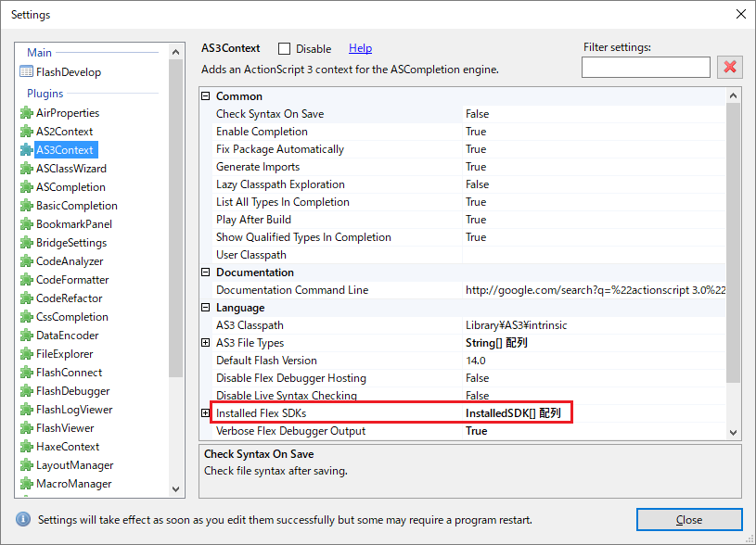The image size is (756, 545).
Task: Click plugin list scroll down arrow
Action: [176, 489]
